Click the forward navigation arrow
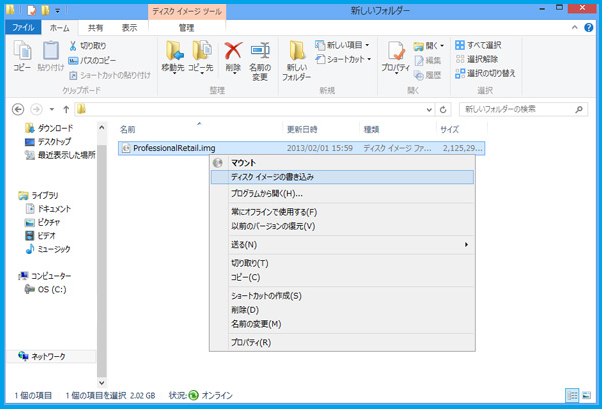Image resolution: width=602 pixels, height=409 pixels. (36, 109)
